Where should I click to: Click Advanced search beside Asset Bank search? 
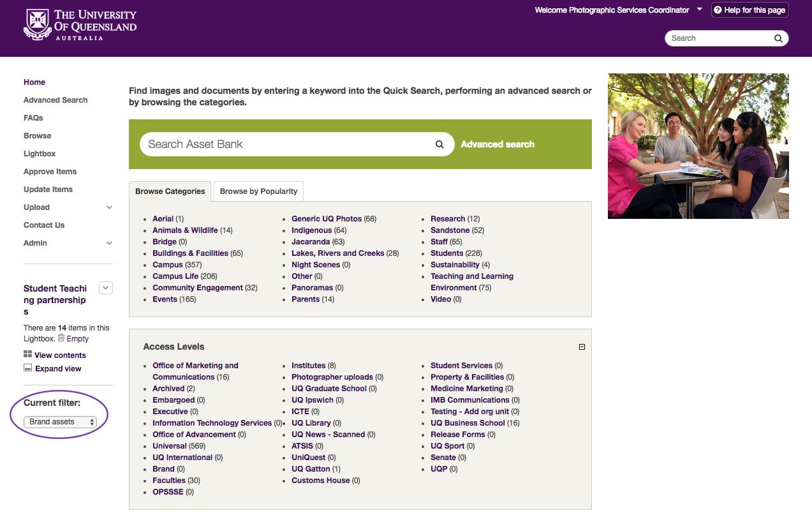pos(498,144)
